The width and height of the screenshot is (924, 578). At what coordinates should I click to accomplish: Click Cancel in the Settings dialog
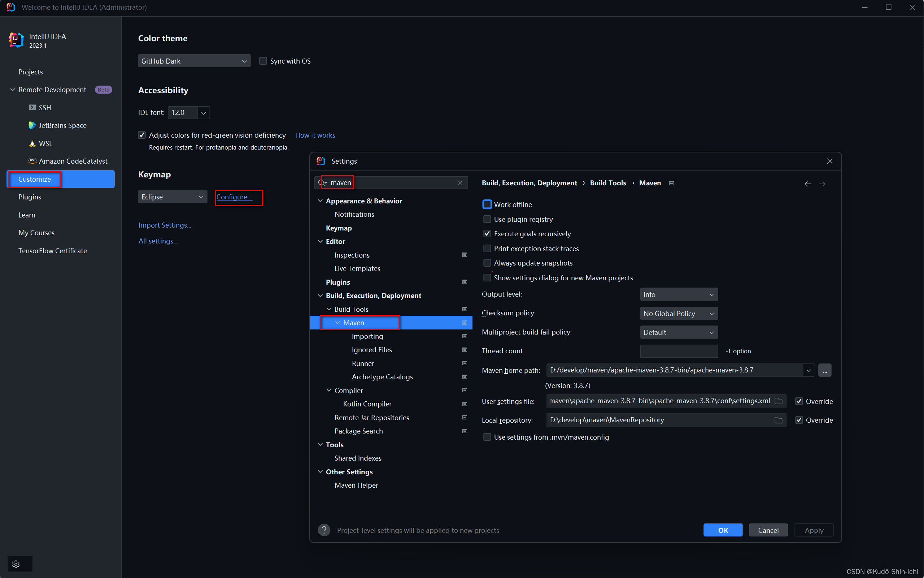(x=768, y=530)
